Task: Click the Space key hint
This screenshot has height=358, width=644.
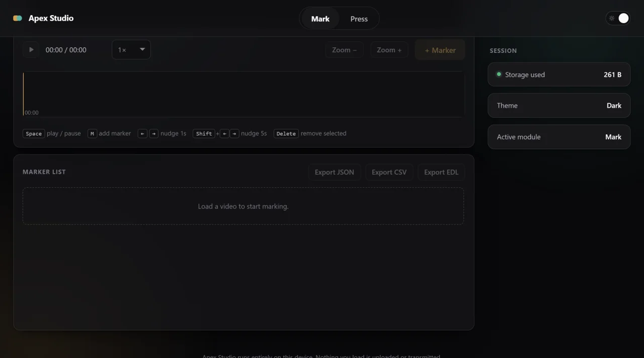Action: tap(34, 133)
